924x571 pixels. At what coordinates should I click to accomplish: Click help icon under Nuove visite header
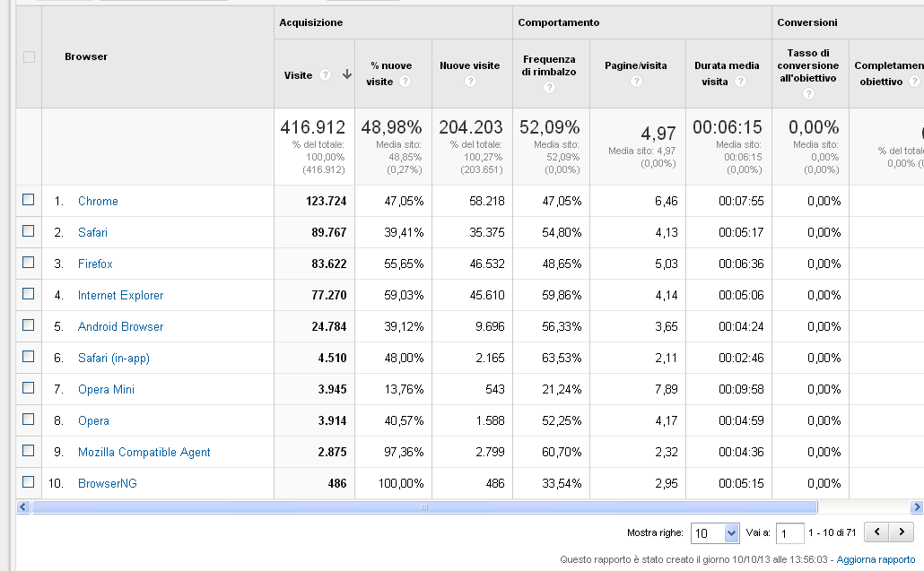tap(470, 82)
